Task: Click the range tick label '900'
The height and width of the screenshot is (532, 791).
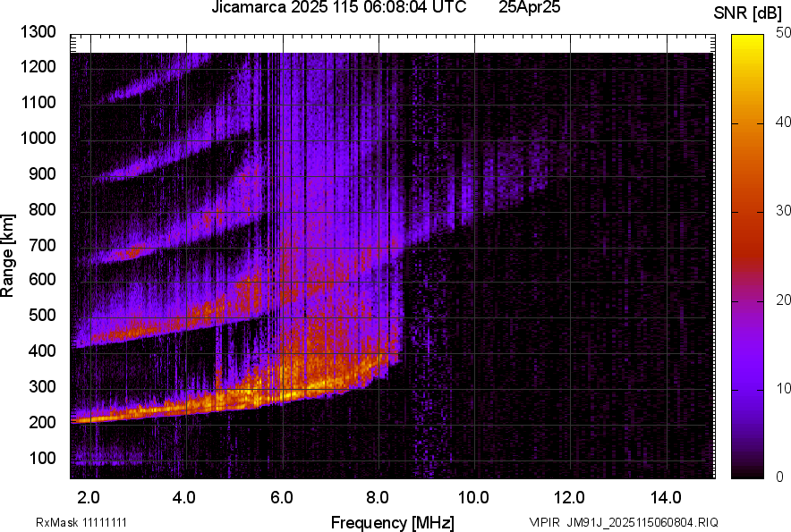Action: [x=42, y=173]
